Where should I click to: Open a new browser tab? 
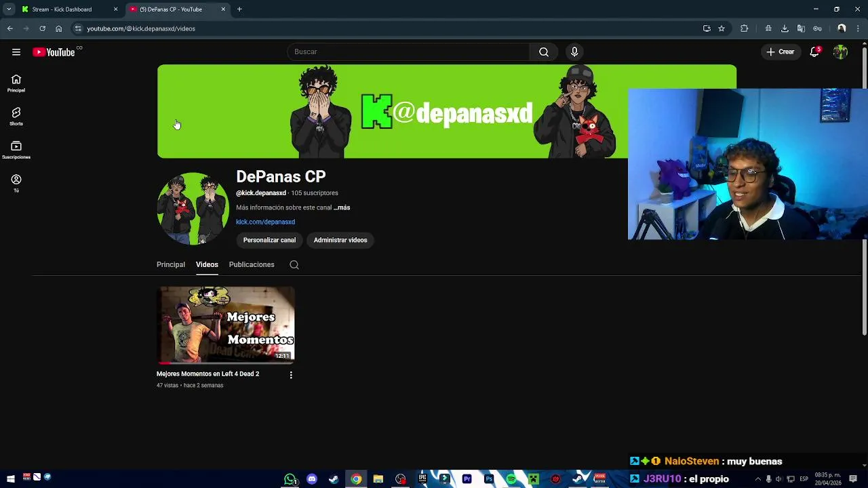coord(239,9)
